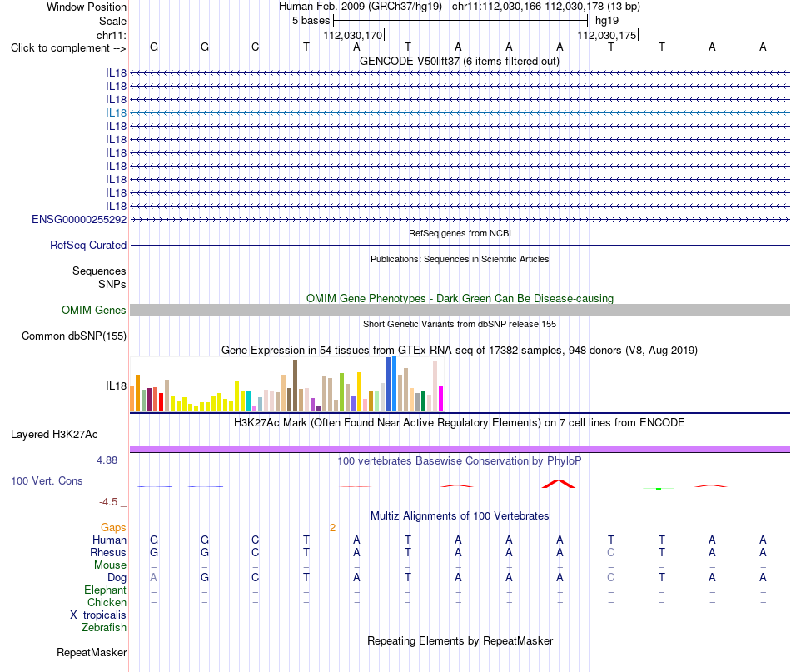Viewport: 791px width, 672px height.
Task: Click the IL18 label beside the GTEx bar chart
Action: (116, 386)
